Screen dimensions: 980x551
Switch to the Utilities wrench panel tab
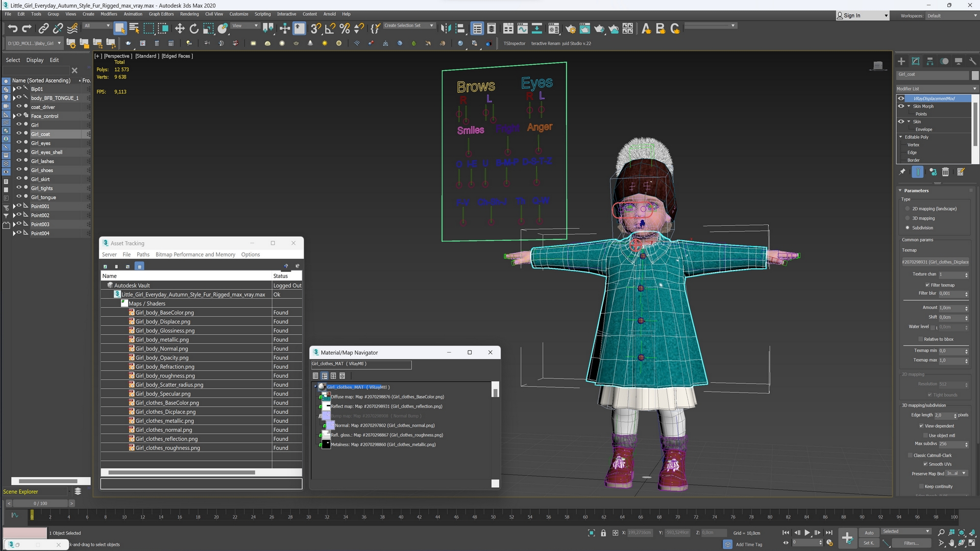(973, 61)
